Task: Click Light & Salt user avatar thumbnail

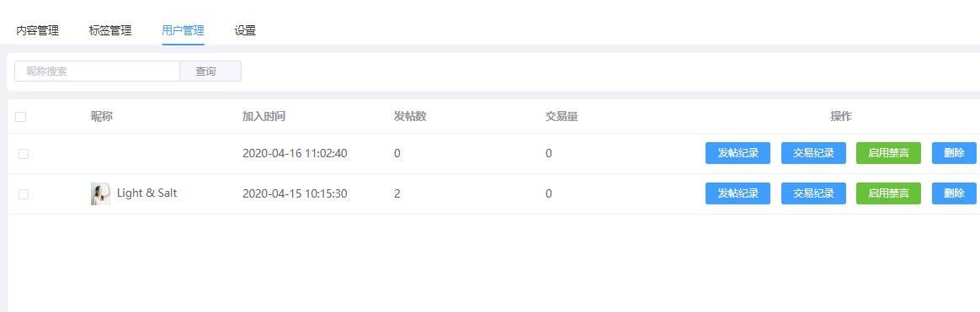Action: 101,194
